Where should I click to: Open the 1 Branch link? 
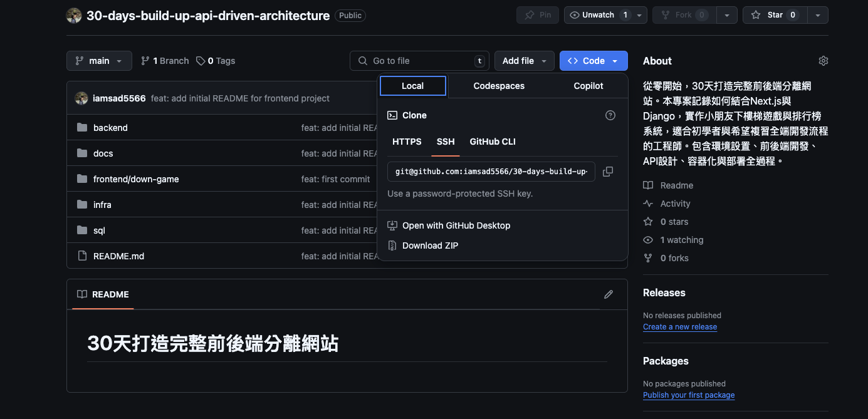pyautogui.click(x=165, y=61)
